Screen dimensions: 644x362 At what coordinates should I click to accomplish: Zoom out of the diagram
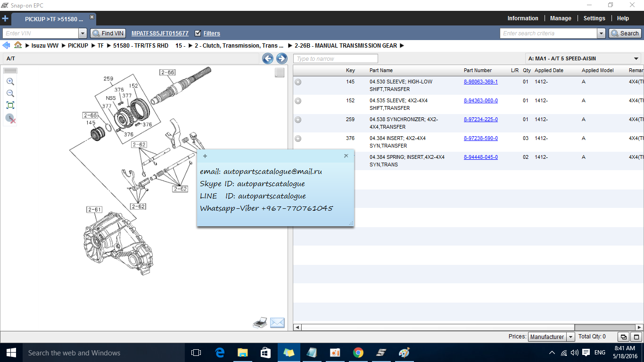click(x=10, y=93)
